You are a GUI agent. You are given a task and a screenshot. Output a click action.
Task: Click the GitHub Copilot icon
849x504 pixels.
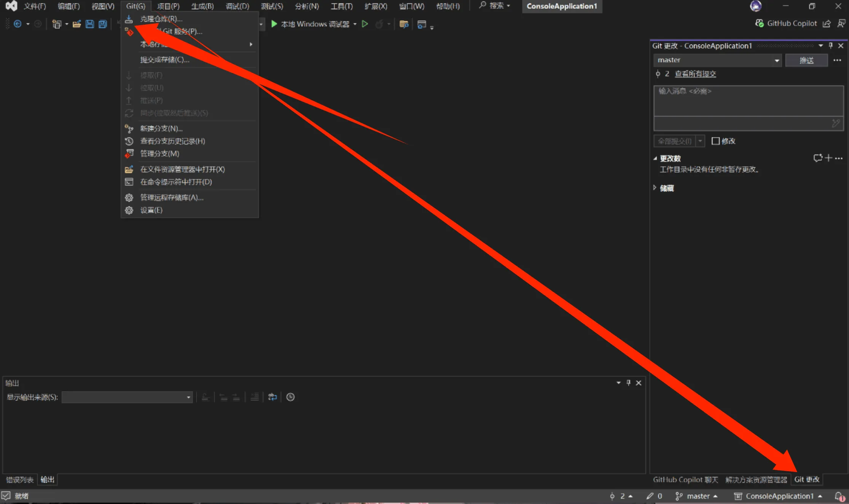coord(759,24)
